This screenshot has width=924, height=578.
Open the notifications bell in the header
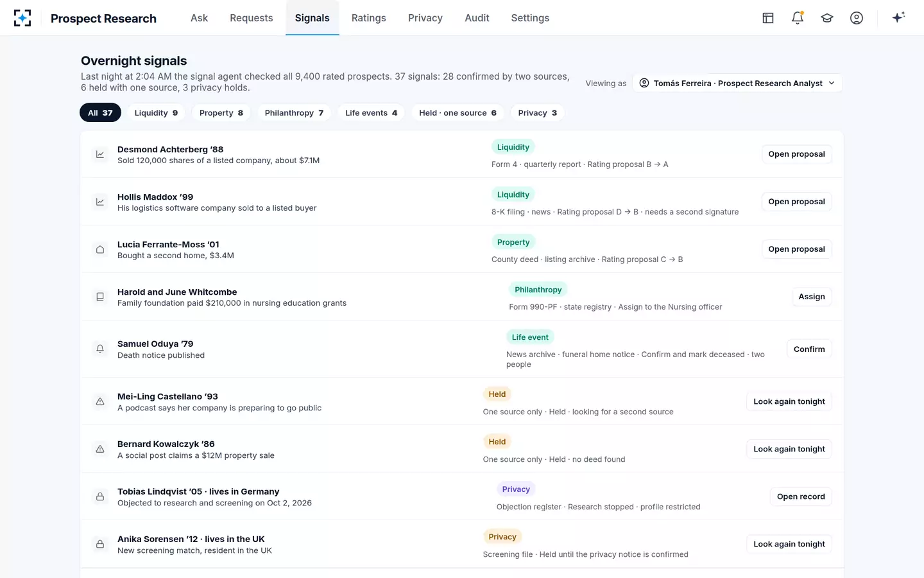(x=798, y=18)
